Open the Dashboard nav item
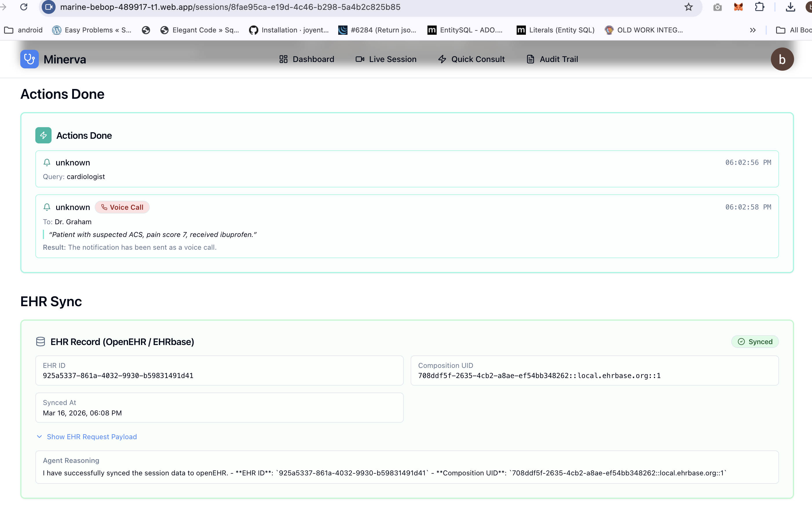 (x=306, y=59)
